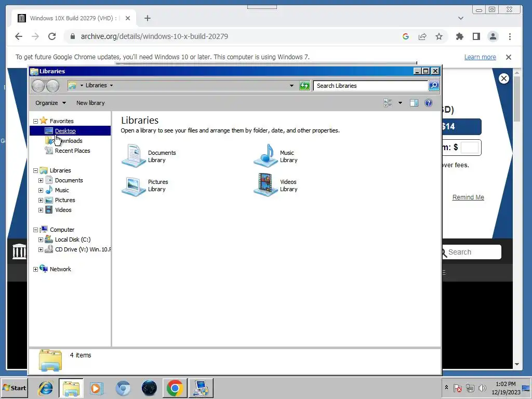The image size is (532, 399).
Task: Expand the Music tree node
Action: pyautogui.click(x=41, y=190)
